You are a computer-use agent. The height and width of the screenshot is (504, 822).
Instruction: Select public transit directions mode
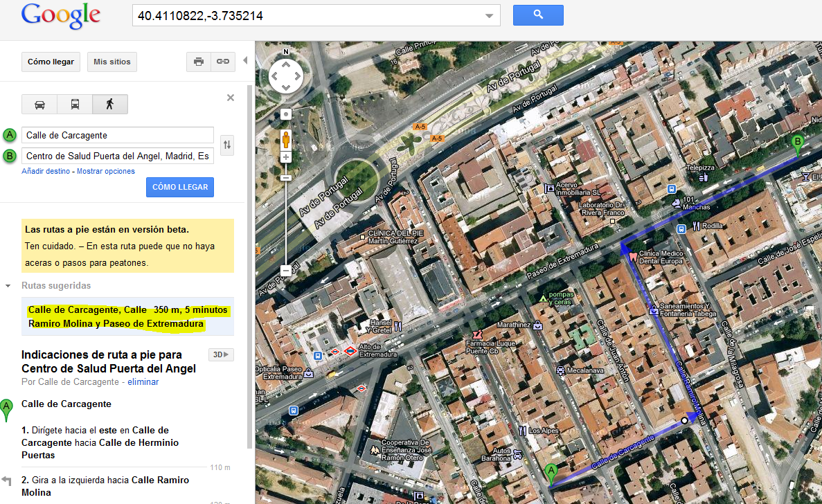74,104
